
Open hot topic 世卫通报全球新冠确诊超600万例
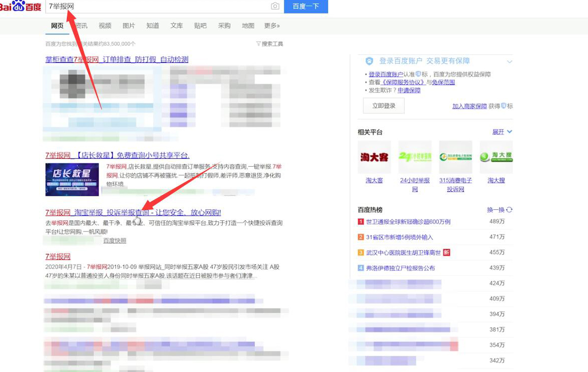pyautogui.click(x=409, y=222)
